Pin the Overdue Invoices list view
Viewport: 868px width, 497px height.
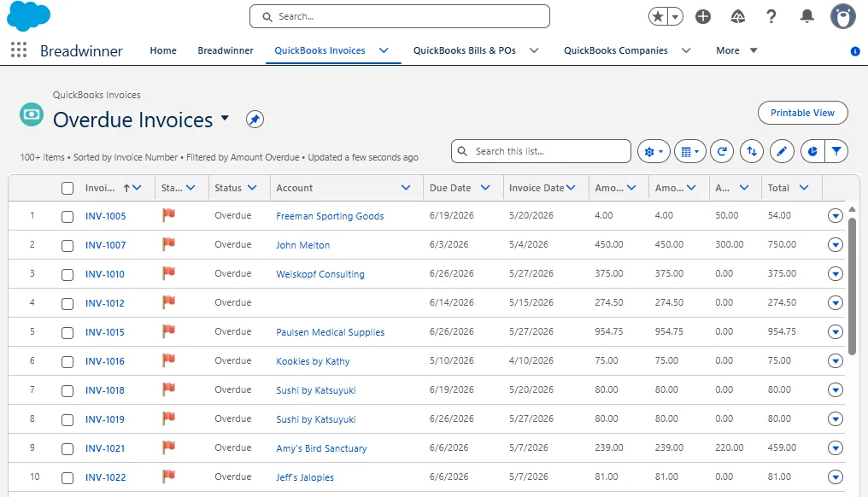255,119
